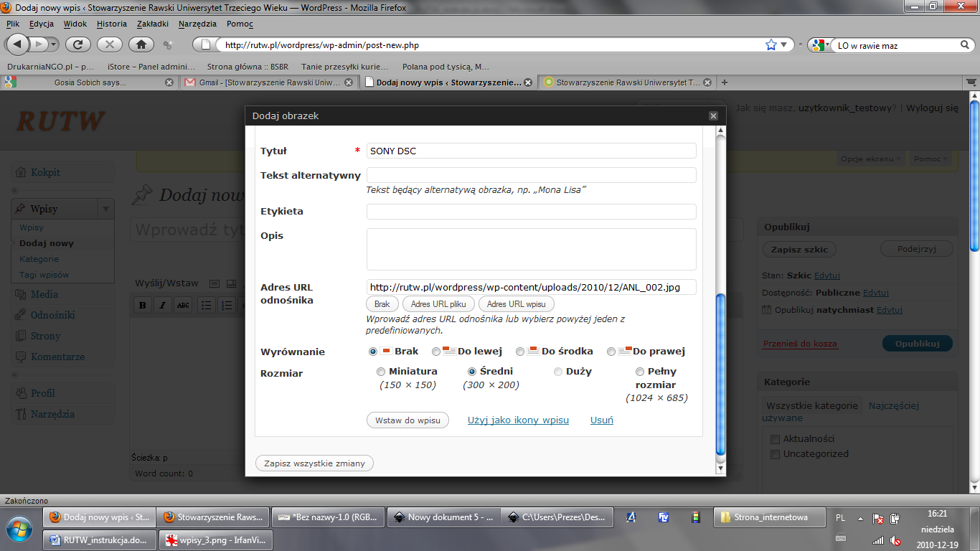
Task: Click the Firefox forward arrow
Action: pos(39,44)
